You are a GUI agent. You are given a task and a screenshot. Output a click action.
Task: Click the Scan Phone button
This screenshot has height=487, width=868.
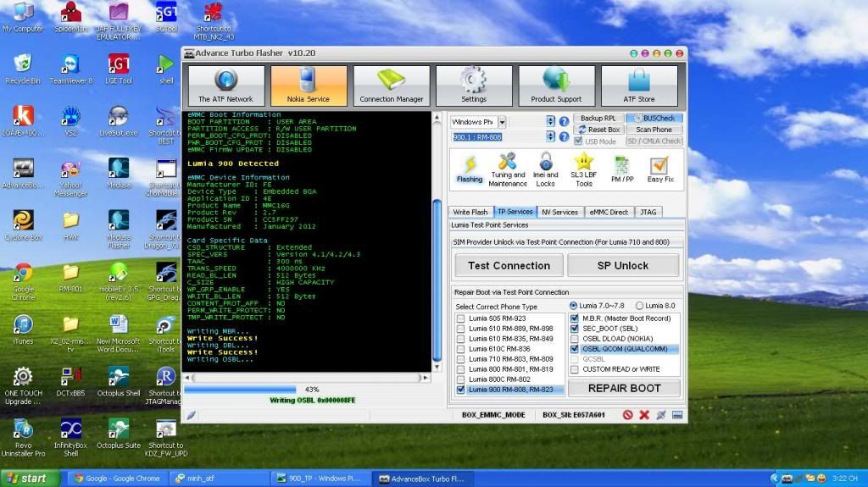coord(654,130)
